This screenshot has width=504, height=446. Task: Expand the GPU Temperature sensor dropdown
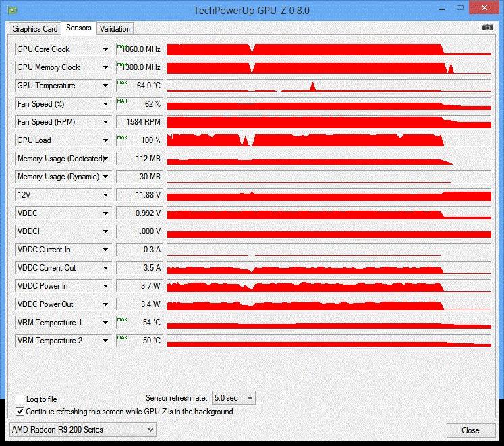[105, 86]
